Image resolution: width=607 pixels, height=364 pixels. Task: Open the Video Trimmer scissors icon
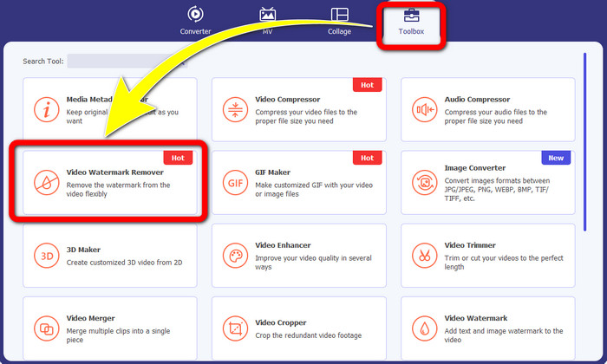[425, 257]
